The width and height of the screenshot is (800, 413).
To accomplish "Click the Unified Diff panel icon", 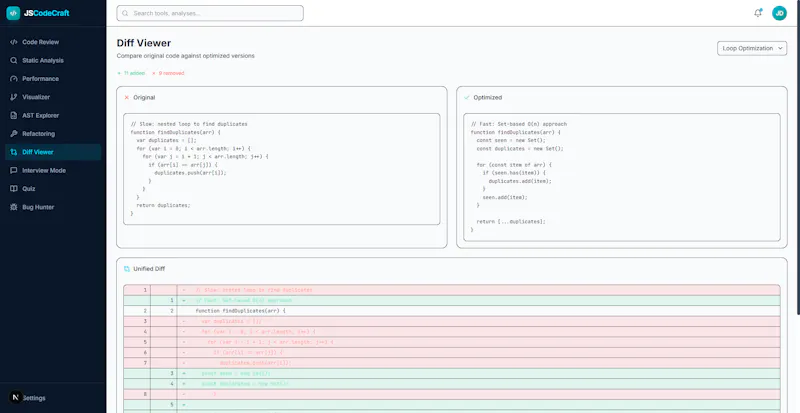I will tap(127, 269).
